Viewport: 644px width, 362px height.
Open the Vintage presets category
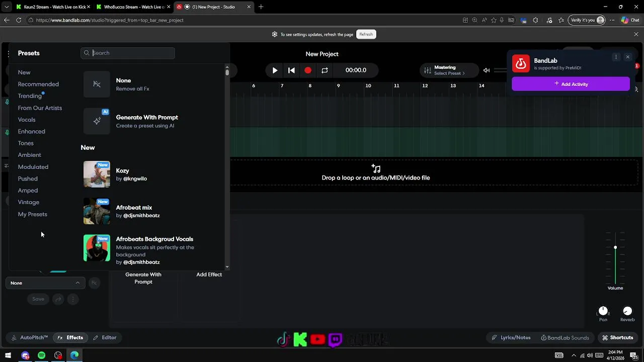[28, 202]
